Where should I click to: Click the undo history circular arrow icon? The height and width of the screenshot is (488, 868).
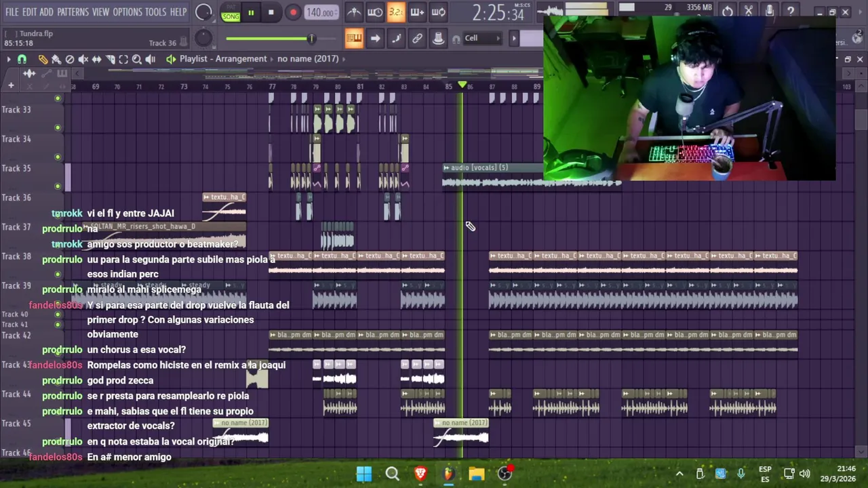pyautogui.click(x=727, y=12)
